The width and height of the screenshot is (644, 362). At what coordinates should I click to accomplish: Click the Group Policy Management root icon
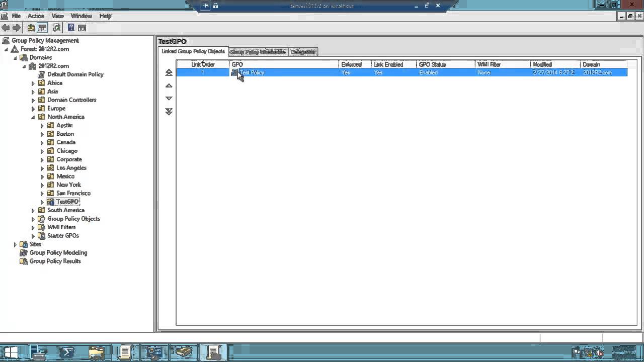pyautogui.click(x=6, y=41)
